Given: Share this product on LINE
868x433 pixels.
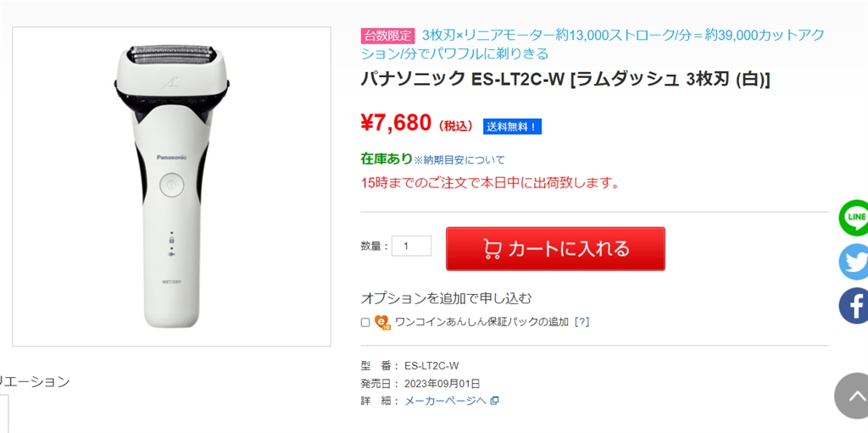Looking at the screenshot, I should [x=854, y=218].
